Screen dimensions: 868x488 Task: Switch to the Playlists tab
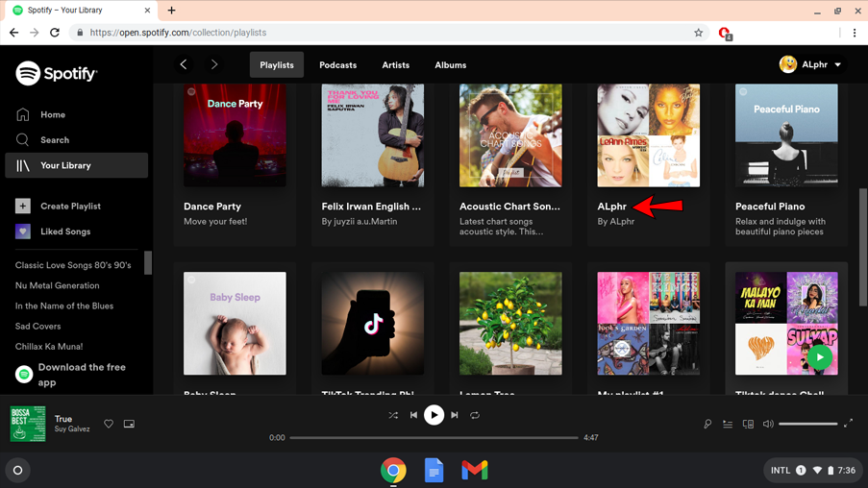coord(277,64)
